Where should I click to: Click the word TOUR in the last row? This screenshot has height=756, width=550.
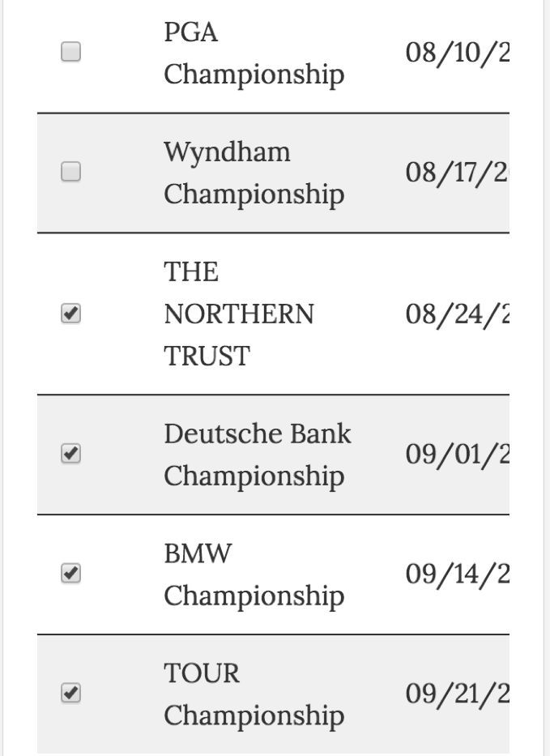(202, 673)
